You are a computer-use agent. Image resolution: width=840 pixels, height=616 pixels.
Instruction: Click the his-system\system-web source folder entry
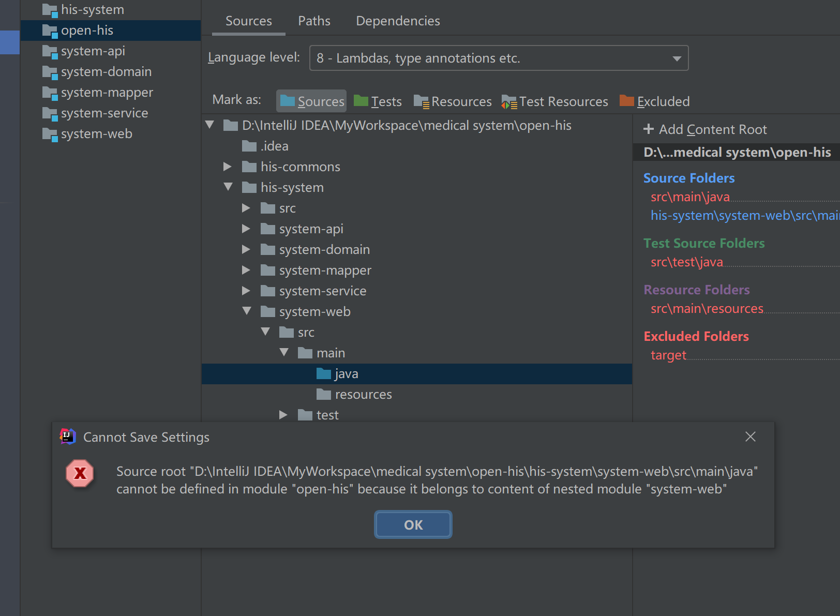(745, 216)
